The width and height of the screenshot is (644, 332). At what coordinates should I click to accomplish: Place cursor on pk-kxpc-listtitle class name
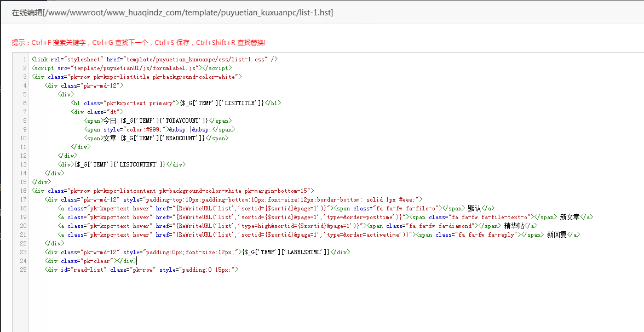click(121, 77)
